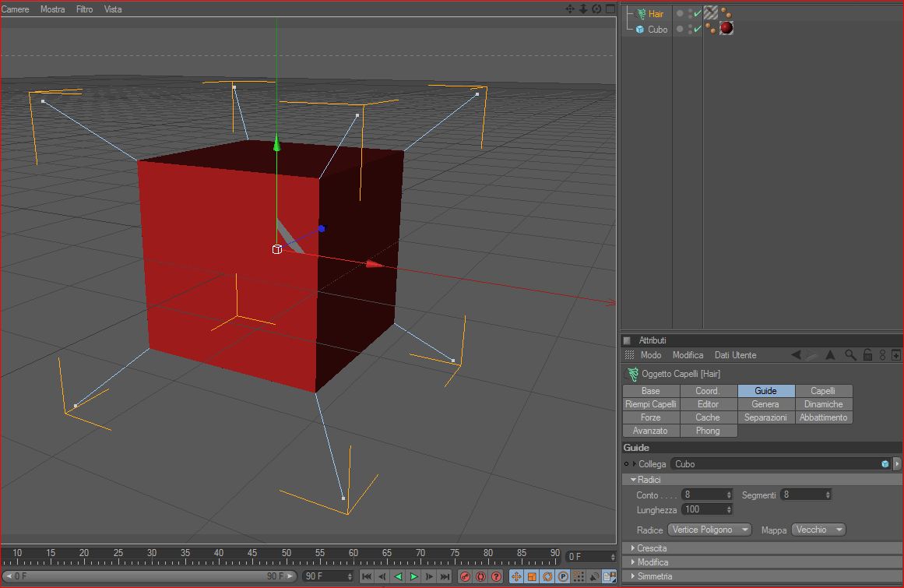This screenshot has height=588, width=904.
Task: Open the Mappa dropdown set to Vecchio
Action: (x=818, y=530)
